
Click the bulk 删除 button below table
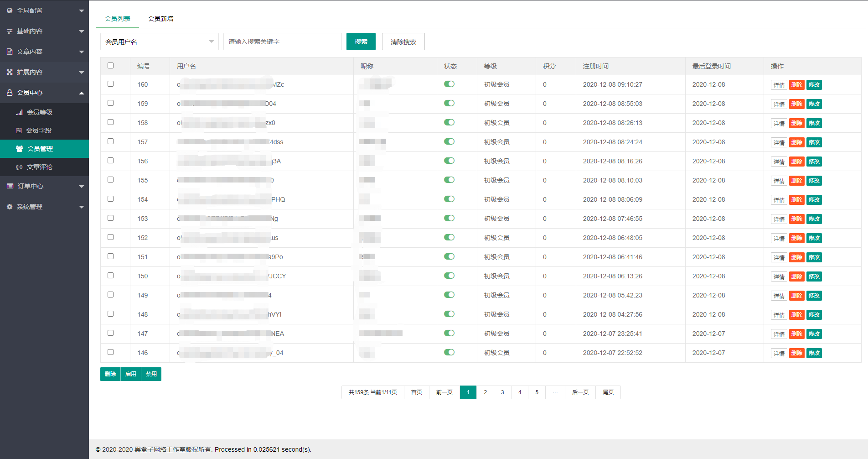click(110, 374)
